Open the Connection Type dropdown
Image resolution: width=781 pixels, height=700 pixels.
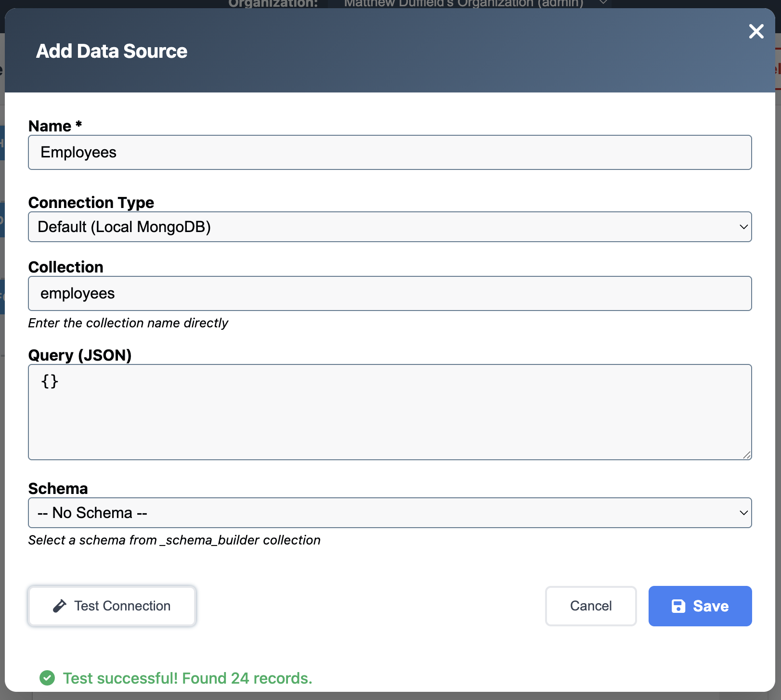tap(390, 227)
